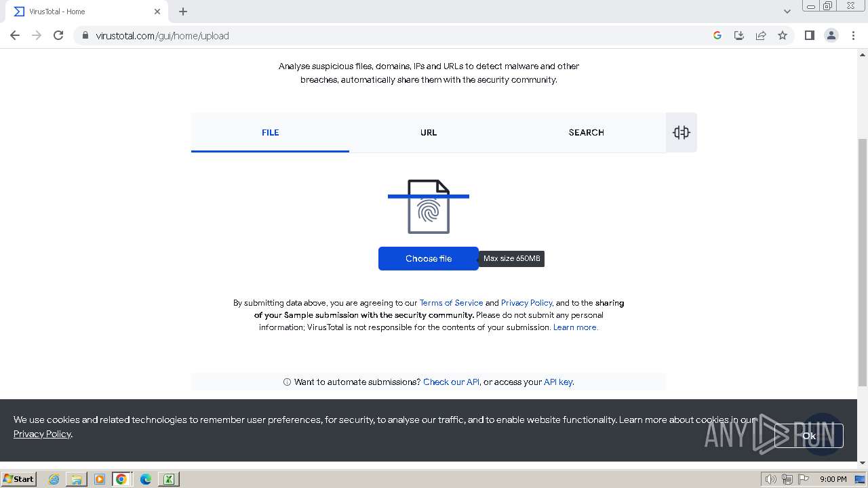Click the share page icon
868x488 pixels.
761,35
